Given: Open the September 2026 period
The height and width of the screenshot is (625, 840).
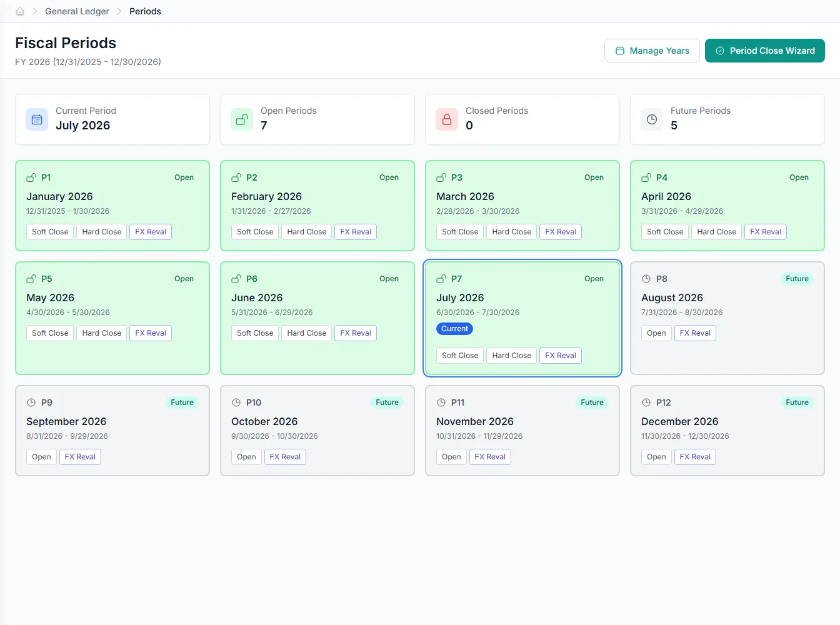Looking at the screenshot, I should point(41,457).
